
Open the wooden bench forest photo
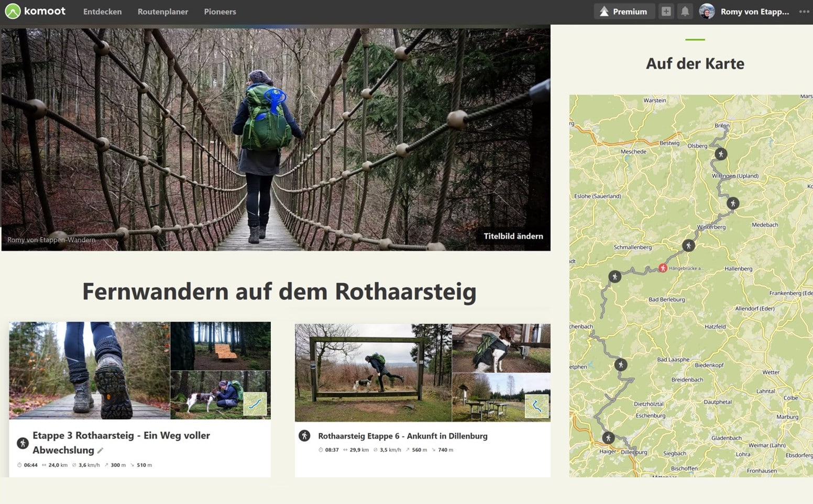221,346
